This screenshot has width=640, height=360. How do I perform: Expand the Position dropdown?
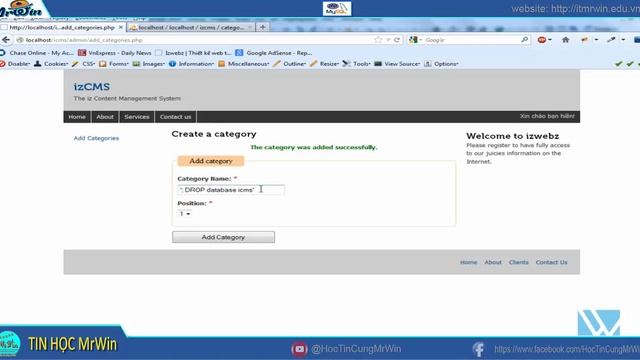coord(185,213)
